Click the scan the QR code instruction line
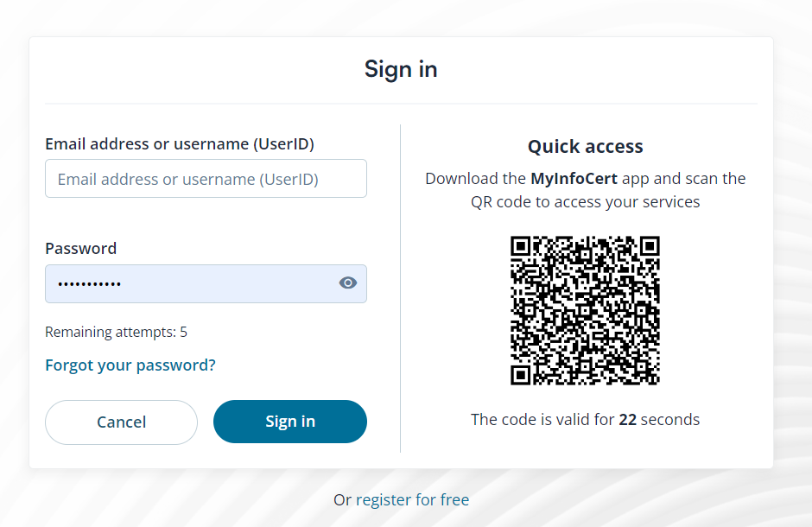812x527 pixels. (x=586, y=202)
